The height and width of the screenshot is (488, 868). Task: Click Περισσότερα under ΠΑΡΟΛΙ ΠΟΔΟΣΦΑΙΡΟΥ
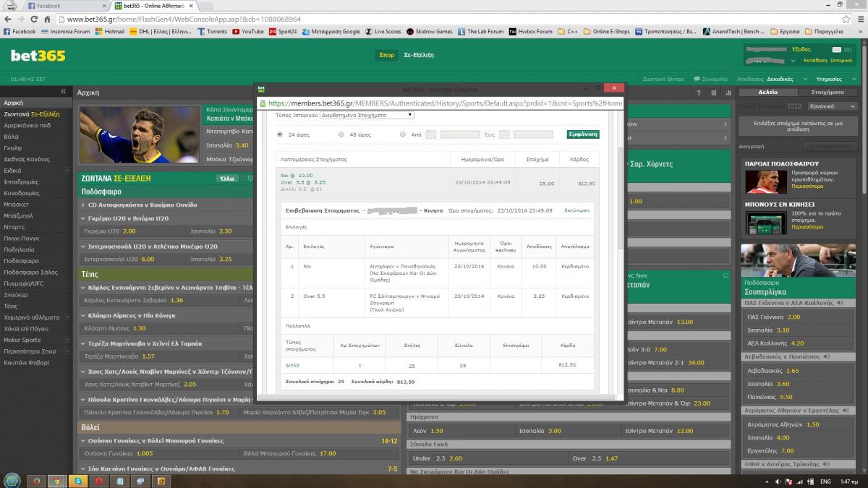point(807,187)
